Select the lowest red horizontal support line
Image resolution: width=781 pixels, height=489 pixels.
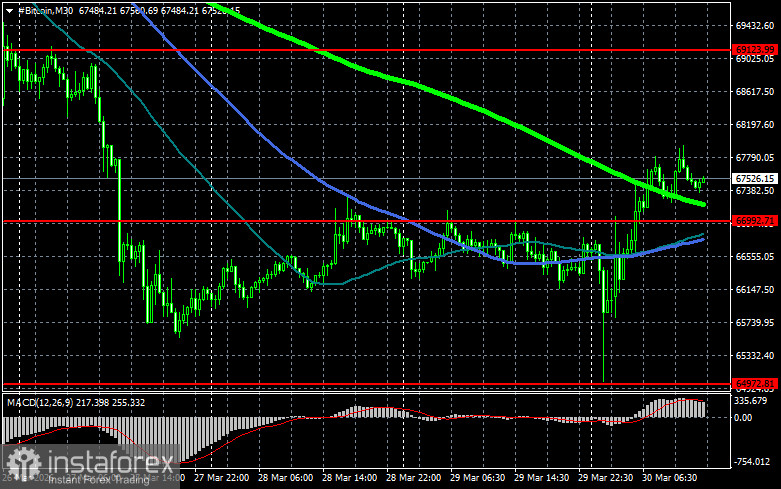(x=367, y=384)
